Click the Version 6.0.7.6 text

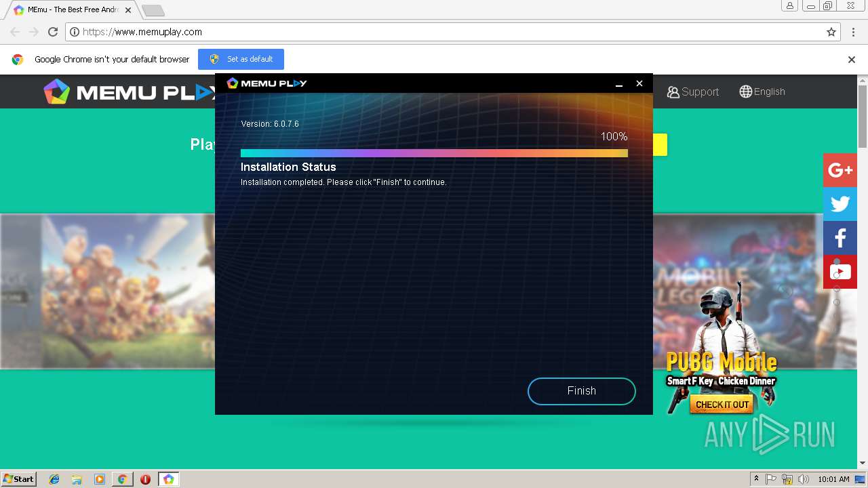(270, 124)
